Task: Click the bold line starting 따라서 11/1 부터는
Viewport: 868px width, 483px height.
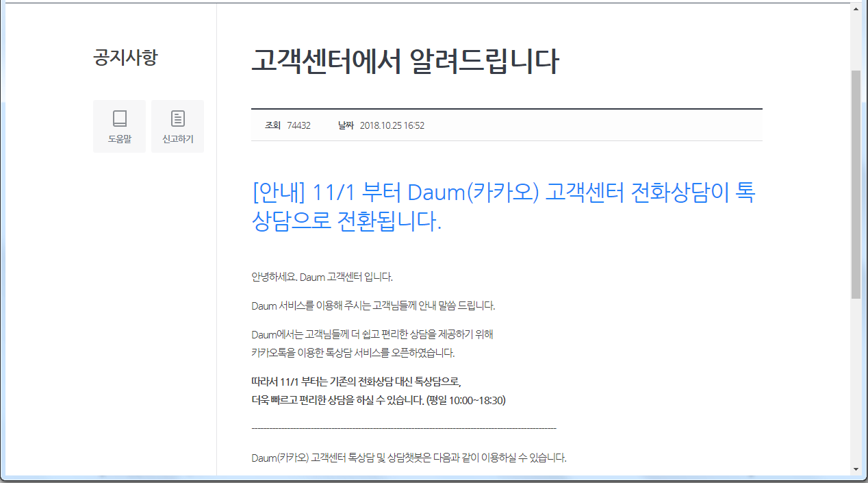Action: pos(357,382)
